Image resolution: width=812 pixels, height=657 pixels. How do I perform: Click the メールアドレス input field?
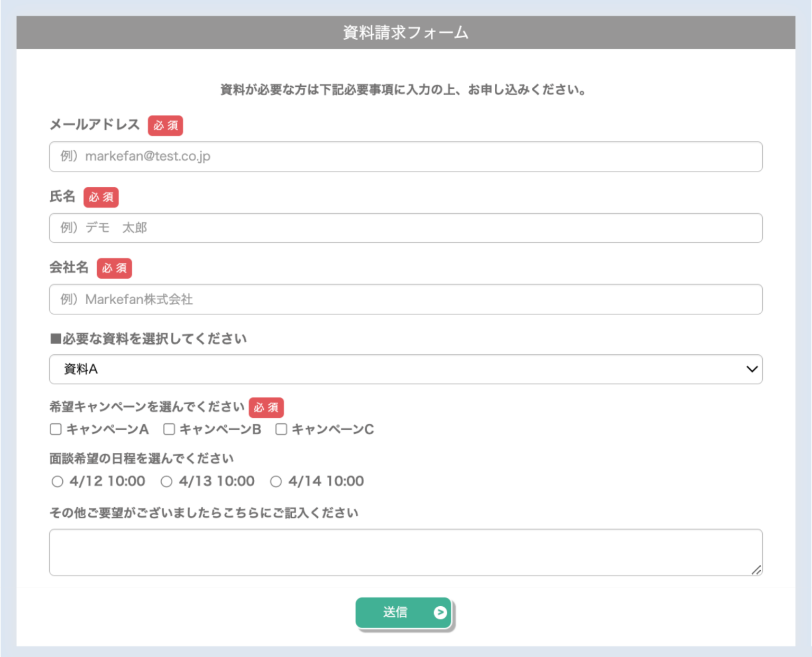(405, 157)
